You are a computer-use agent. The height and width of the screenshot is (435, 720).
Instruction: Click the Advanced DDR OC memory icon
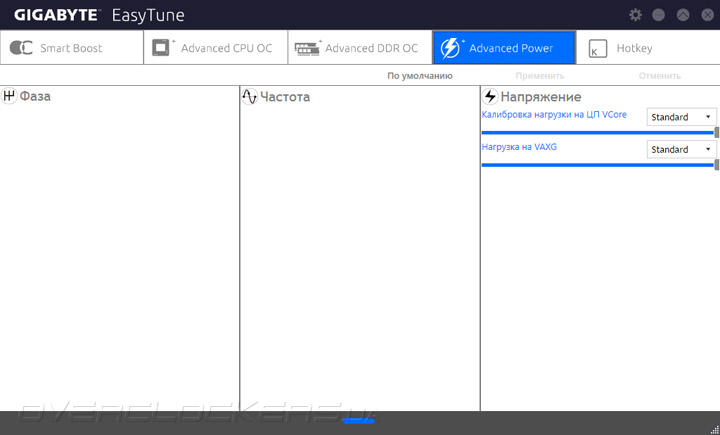tap(307, 48)
